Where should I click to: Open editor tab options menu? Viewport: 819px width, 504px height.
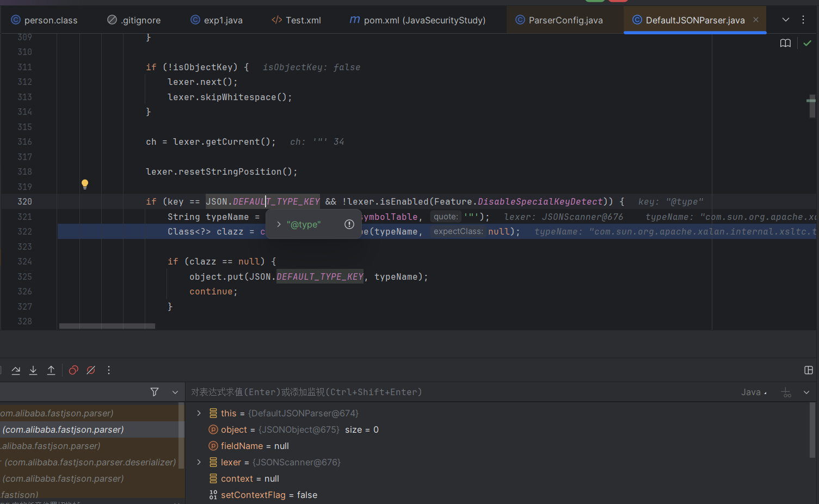803,20
